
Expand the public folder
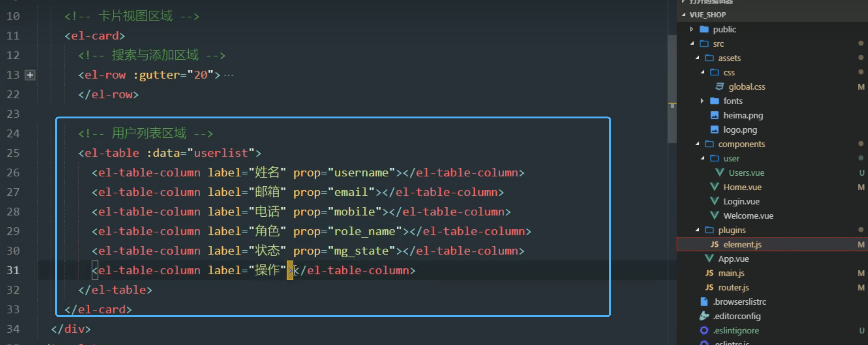click(691, 29)
